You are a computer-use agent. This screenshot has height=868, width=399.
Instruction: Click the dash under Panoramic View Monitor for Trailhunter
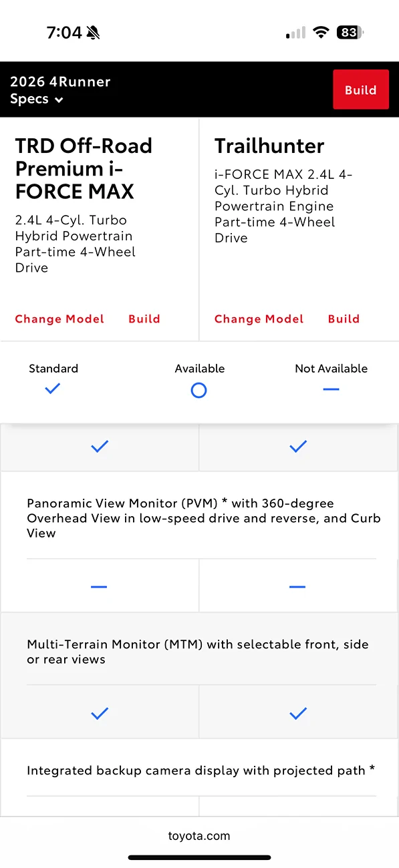(297, 586)
